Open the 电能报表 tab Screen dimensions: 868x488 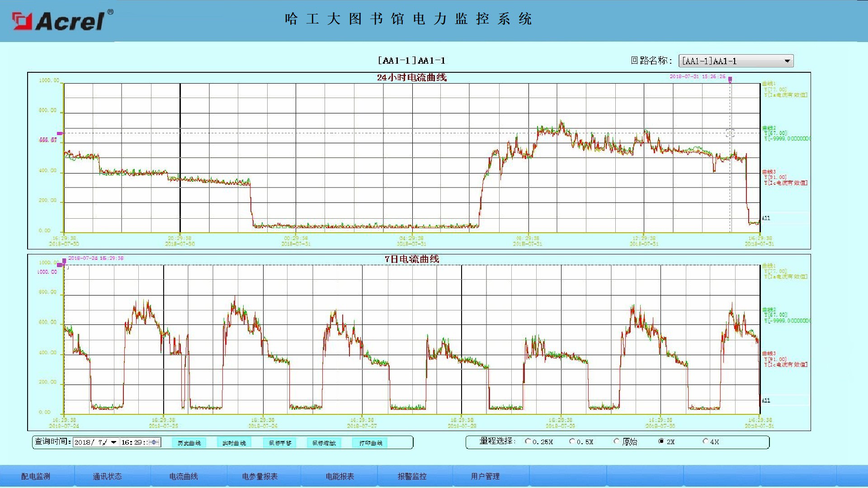point(340,476)
